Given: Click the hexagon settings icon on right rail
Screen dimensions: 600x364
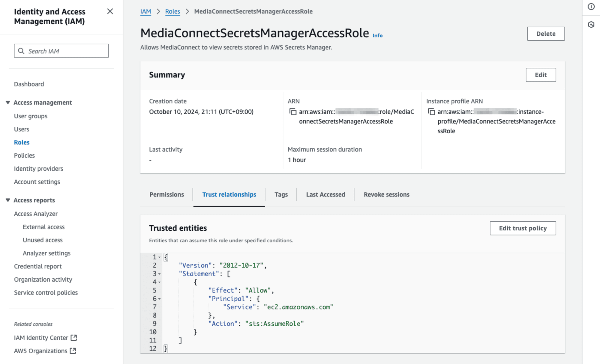Looking at the screenshot, I should [591, 25].
